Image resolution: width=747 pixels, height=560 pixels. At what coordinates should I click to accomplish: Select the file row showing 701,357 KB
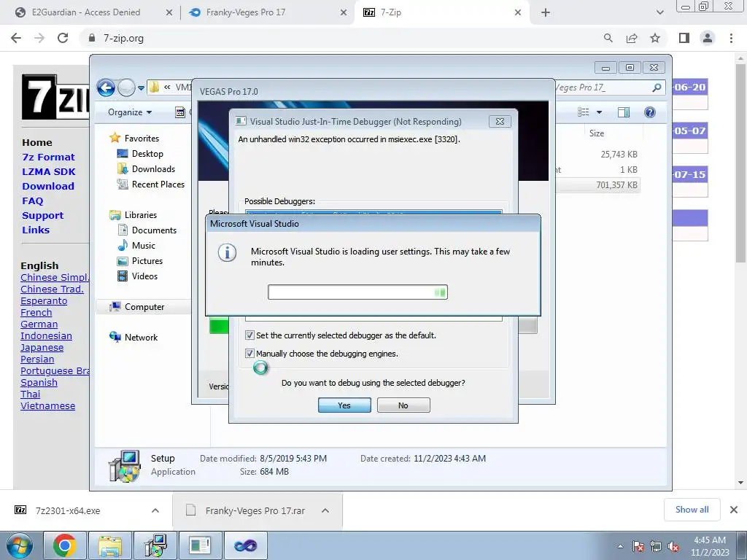click(598, 184)
